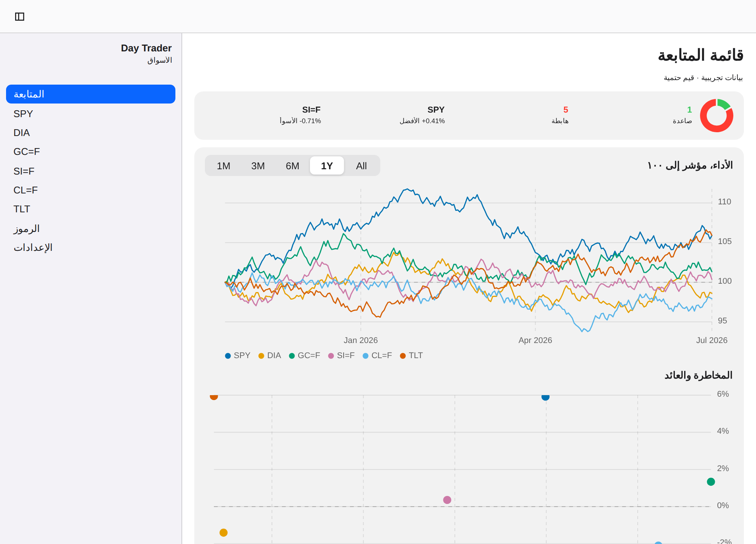The height and width of the screenshot is (544, 756).
Task: Click the green GC=F scatter dot
Action: click(711, 482)
